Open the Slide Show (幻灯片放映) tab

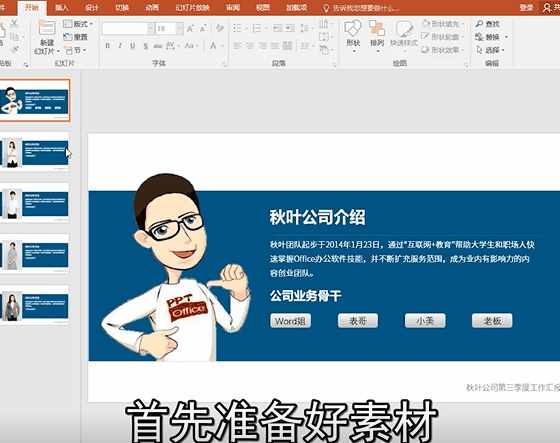192,8
